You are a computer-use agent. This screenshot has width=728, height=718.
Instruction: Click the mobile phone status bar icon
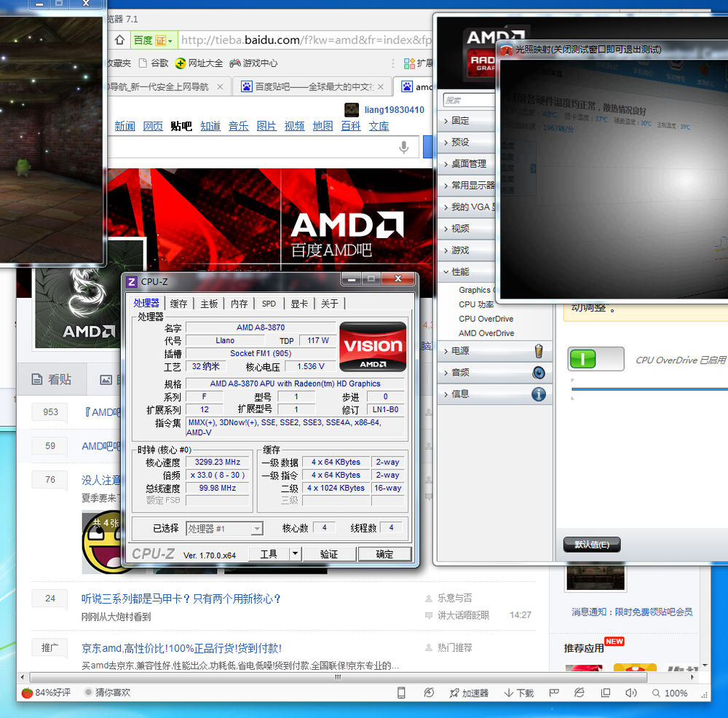point(401,693)
